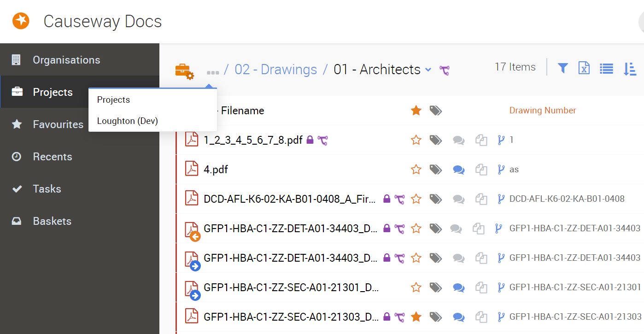
Task: Click workflow icon next to 1_2_3_4_5_6_7_8.pdf
Action: coord(322,140)
